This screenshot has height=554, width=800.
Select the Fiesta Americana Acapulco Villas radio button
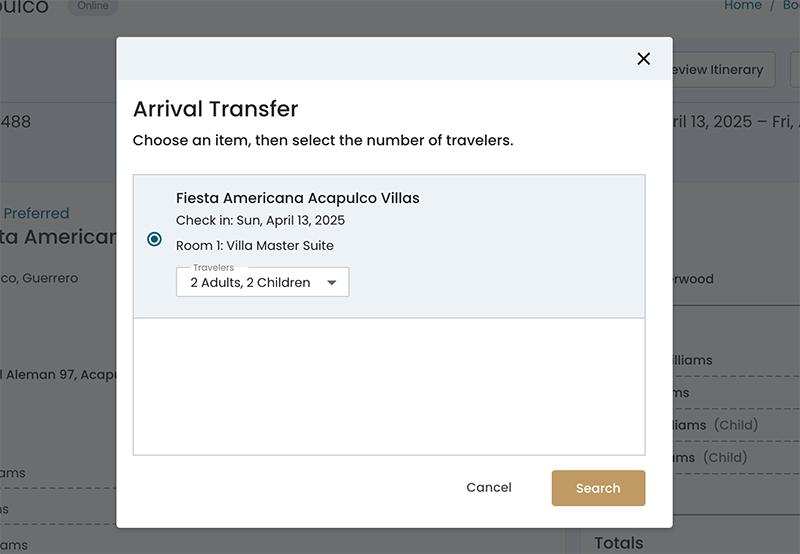[x=154, y=239]
